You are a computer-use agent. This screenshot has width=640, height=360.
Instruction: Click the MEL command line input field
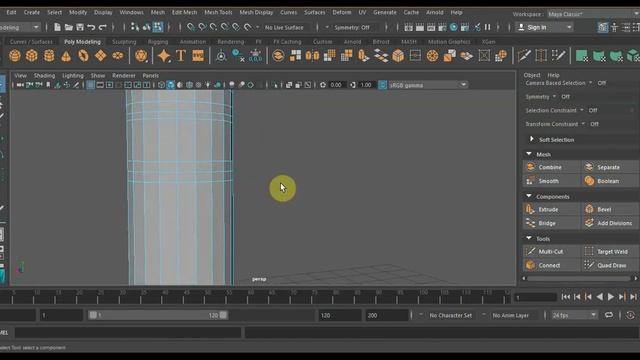[128, 333]
